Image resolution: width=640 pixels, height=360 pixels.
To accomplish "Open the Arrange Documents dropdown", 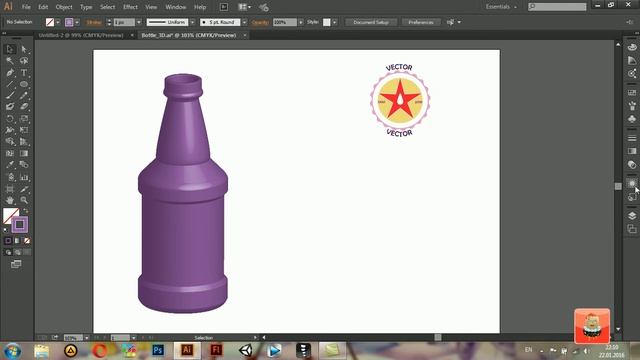I will (244, 7).
